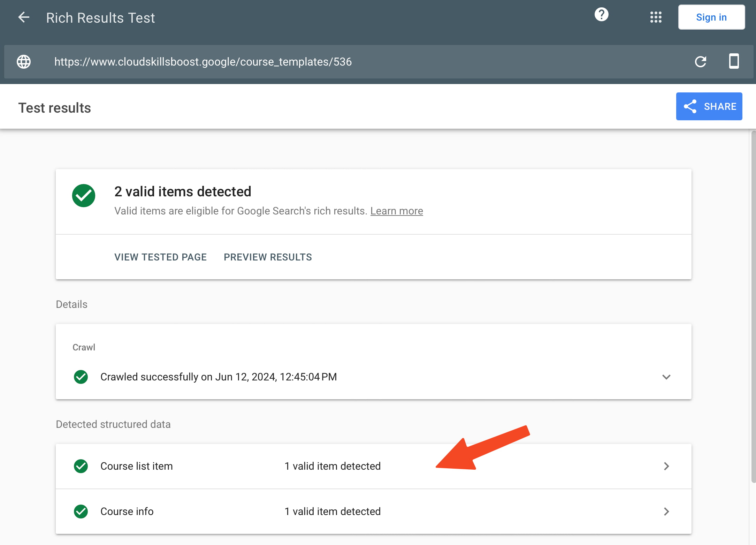Select the VIEW TESTED PAGE tab

[x=160, y=257]
